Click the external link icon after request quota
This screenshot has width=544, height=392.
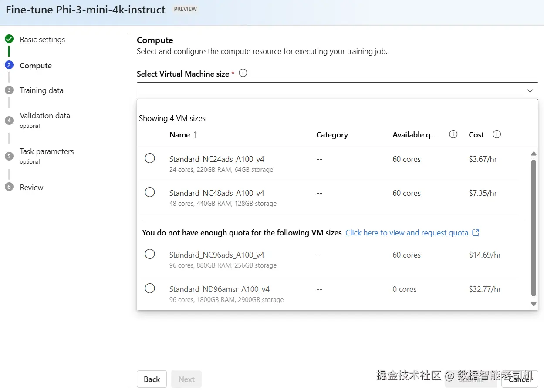(x=476, y=233)
